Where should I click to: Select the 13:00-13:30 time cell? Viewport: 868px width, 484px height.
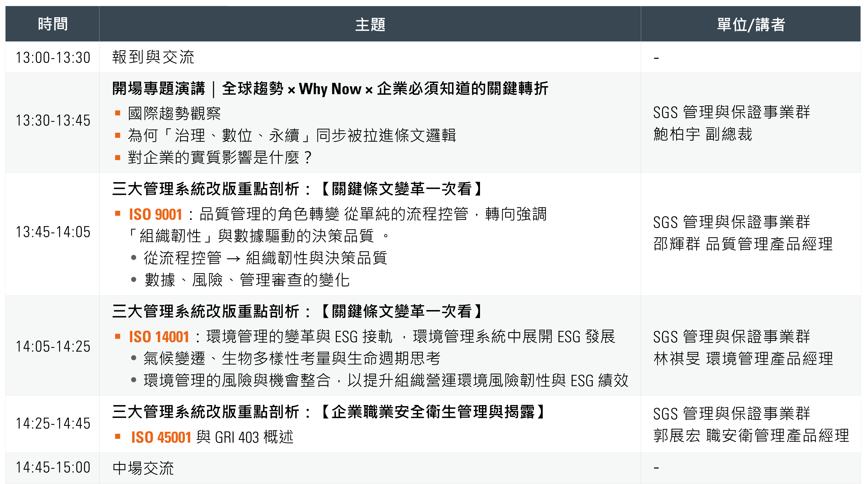pos(53,57)
